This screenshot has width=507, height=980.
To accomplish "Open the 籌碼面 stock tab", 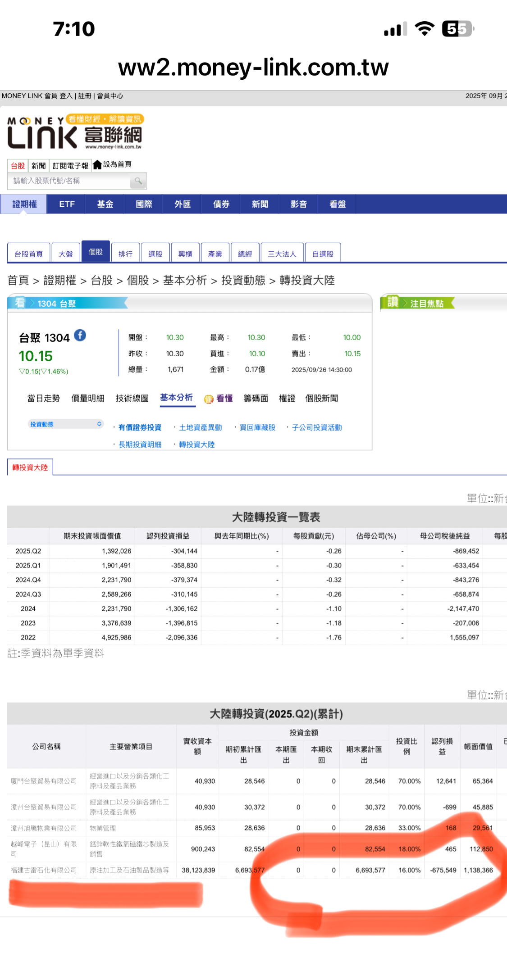I will (x=256, y=399).
